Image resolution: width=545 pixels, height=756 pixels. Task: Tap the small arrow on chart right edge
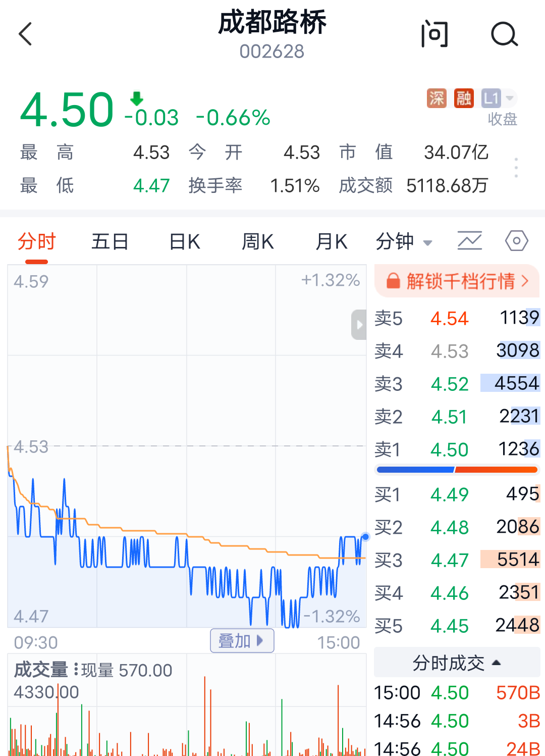[358, 325]
